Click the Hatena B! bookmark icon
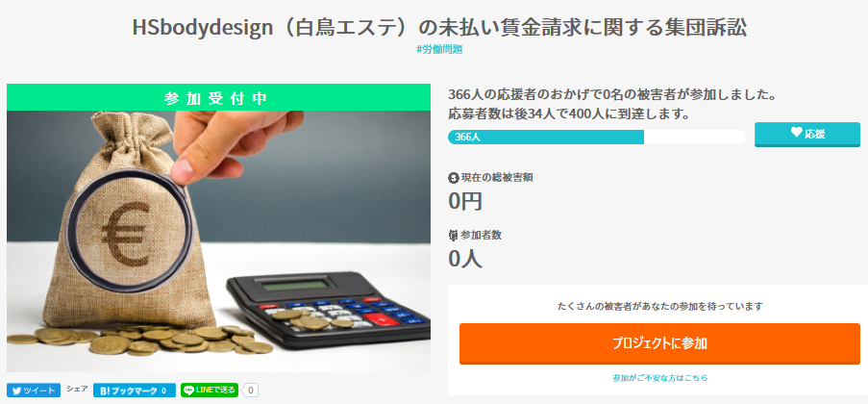The height and width of the screenshot is (404, 868). 104,391
